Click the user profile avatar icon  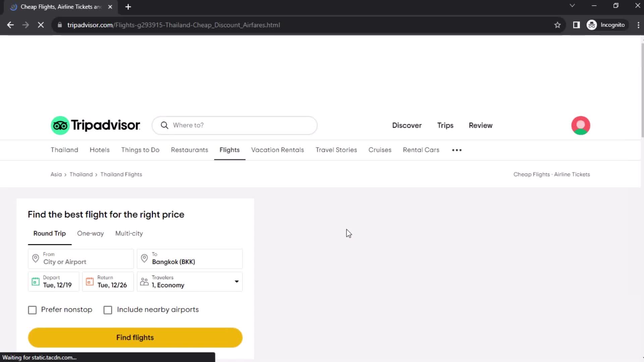pyautogui.click(x=581, y=125)
